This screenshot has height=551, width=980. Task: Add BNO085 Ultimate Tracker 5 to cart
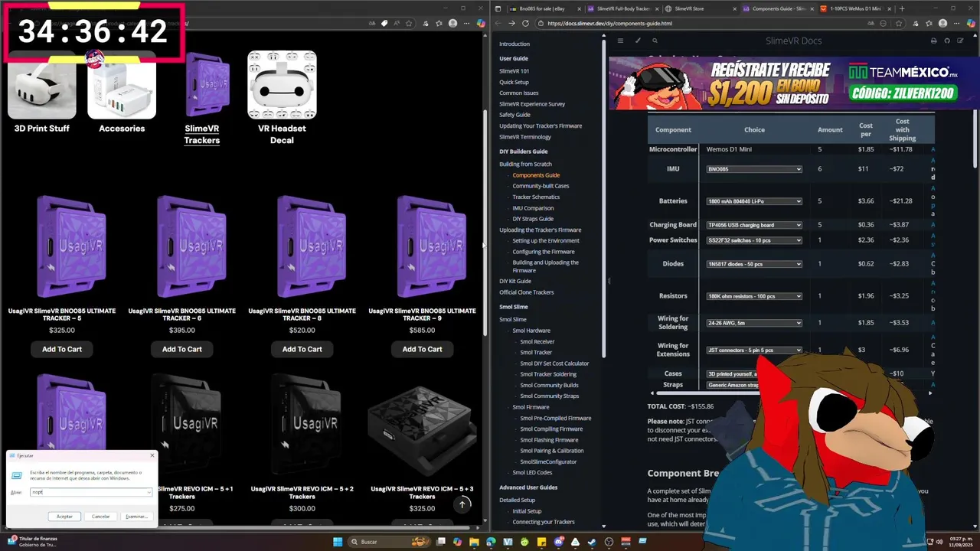[x=62, y=349]
